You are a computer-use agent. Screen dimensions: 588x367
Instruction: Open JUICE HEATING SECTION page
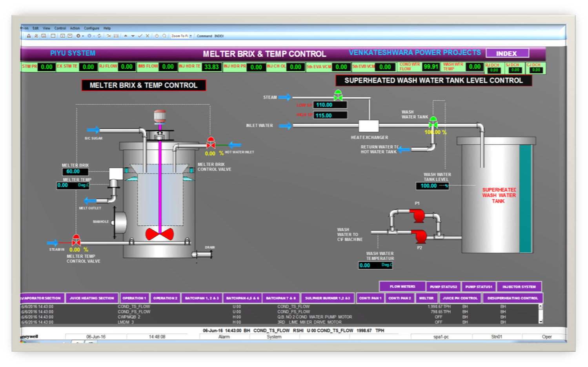92,298
